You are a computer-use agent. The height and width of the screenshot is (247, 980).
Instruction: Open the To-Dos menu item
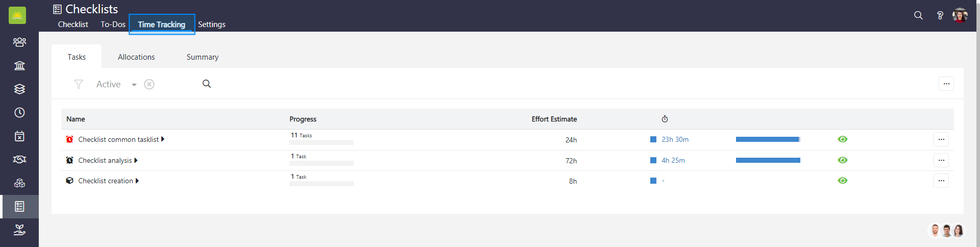[x=113, y=24]
